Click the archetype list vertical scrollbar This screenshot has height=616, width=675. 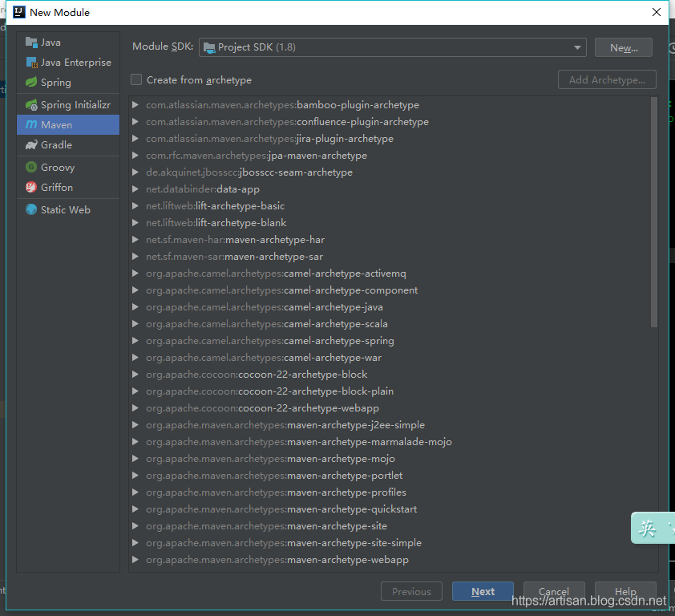tap(654, 213)
